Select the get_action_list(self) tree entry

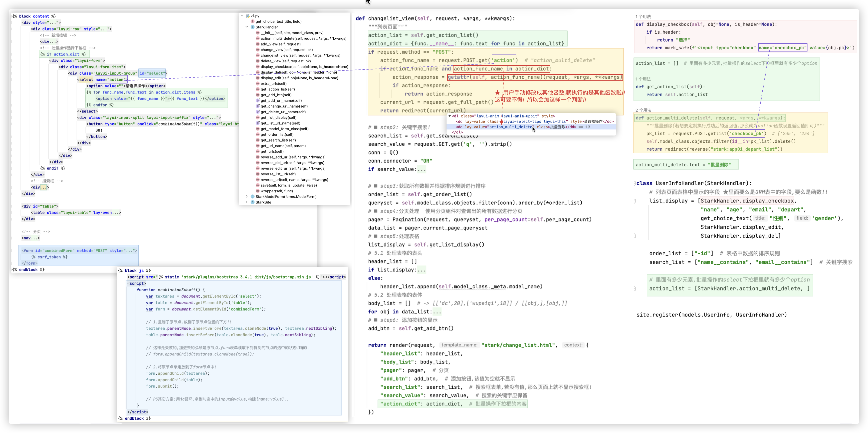click(277, 89)
